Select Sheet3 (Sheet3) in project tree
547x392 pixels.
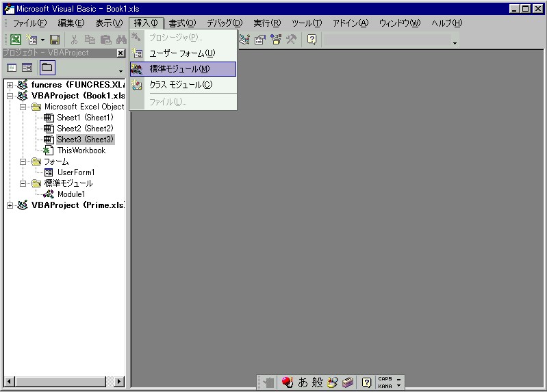(86, 140)
